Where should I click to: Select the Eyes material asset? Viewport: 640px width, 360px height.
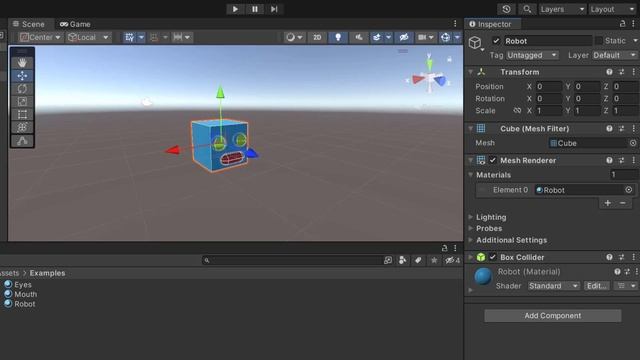pyautogui.click(x=18, y=284)
